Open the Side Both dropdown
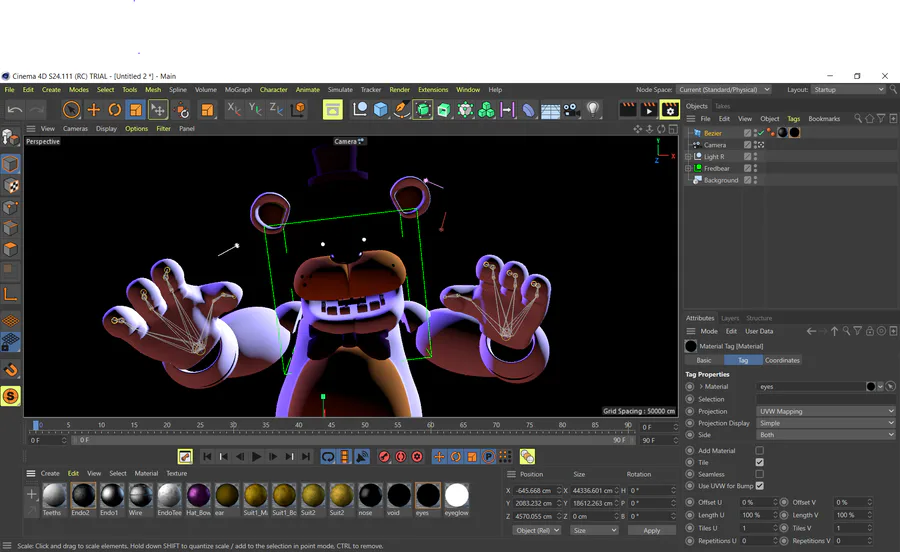The width and height of the screenshot is (900, 552). [x=826, y=435]
